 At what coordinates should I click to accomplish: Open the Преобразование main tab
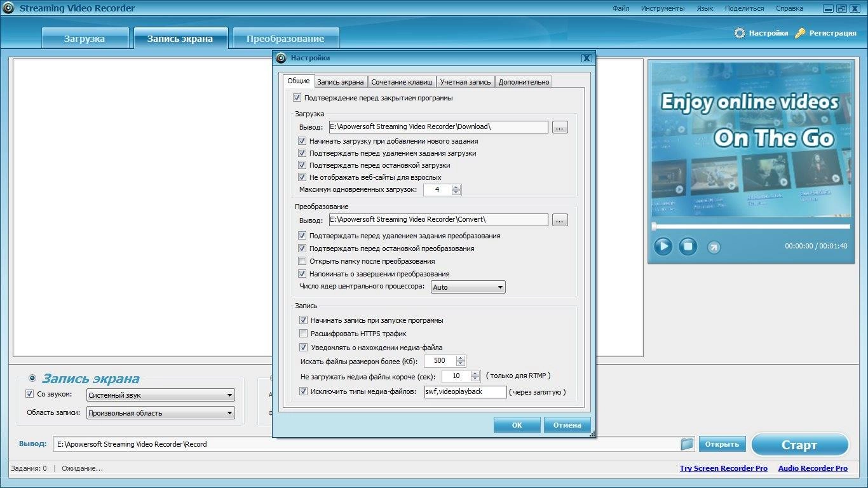click(285, 38)
